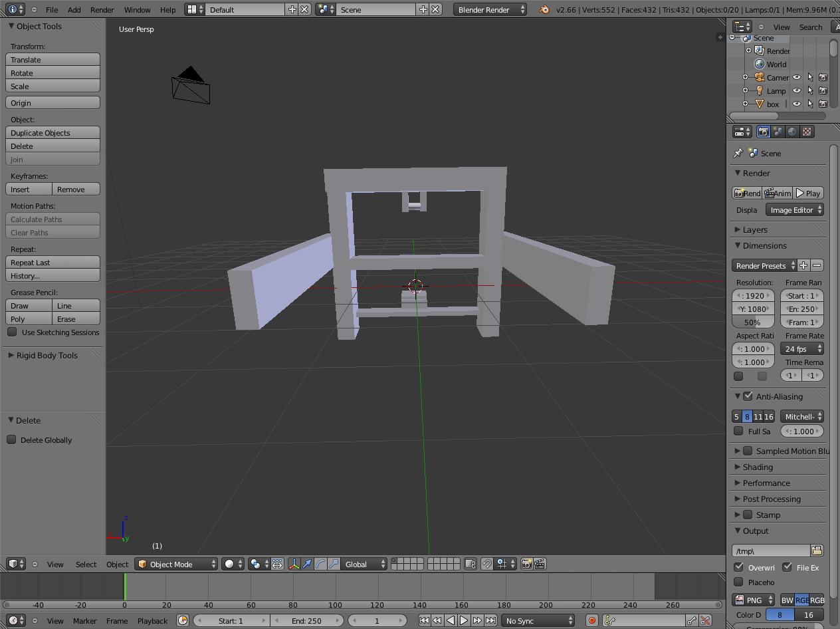Image resolution: width=840 pixels, height=629 pixels.
Task: Open Object Mode dropdown
Action: click(176, 564)
